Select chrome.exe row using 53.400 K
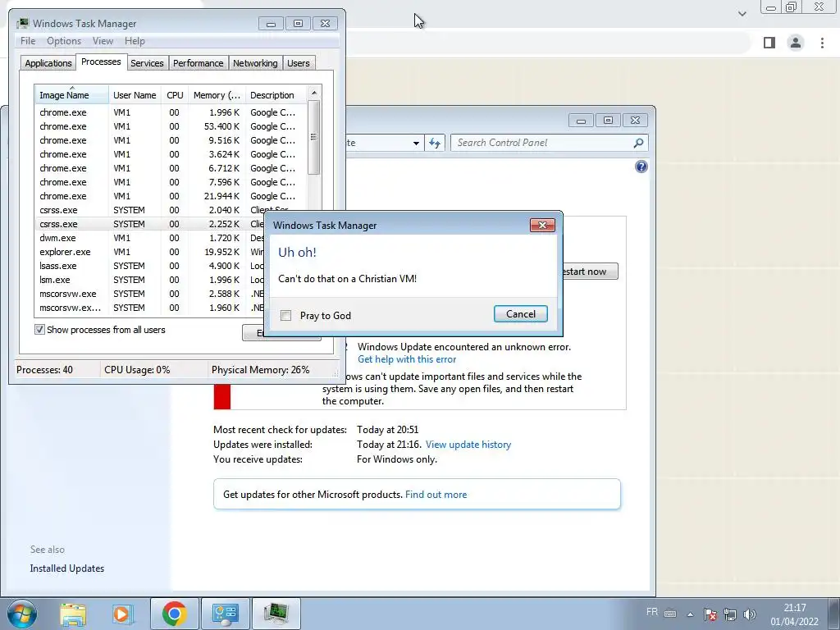The width and height of the screenshot is (840, 630). point(171,126)
